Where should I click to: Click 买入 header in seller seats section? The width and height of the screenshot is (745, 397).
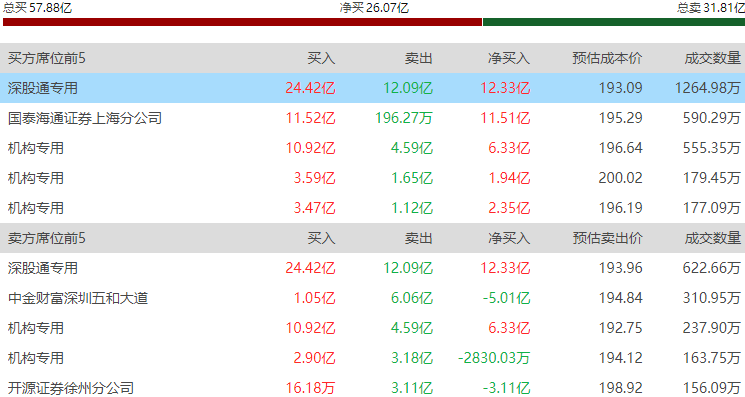pyautogui.click(x=321, y=238)
